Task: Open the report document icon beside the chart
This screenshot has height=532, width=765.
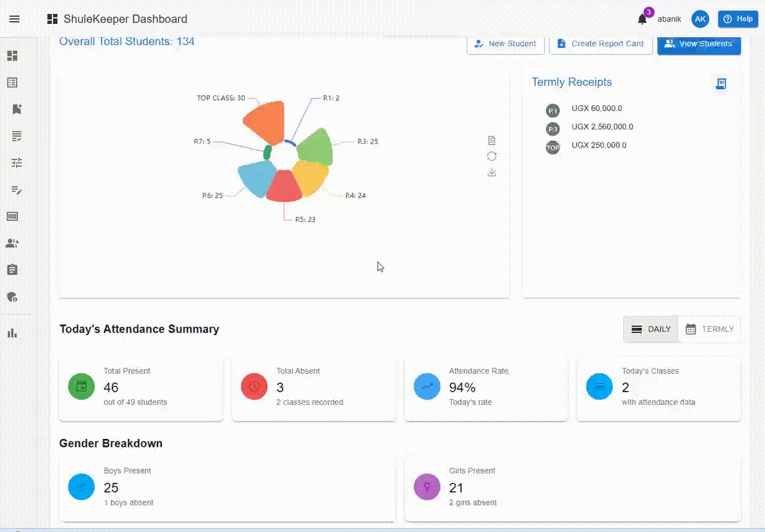Action: coord(492,140)
